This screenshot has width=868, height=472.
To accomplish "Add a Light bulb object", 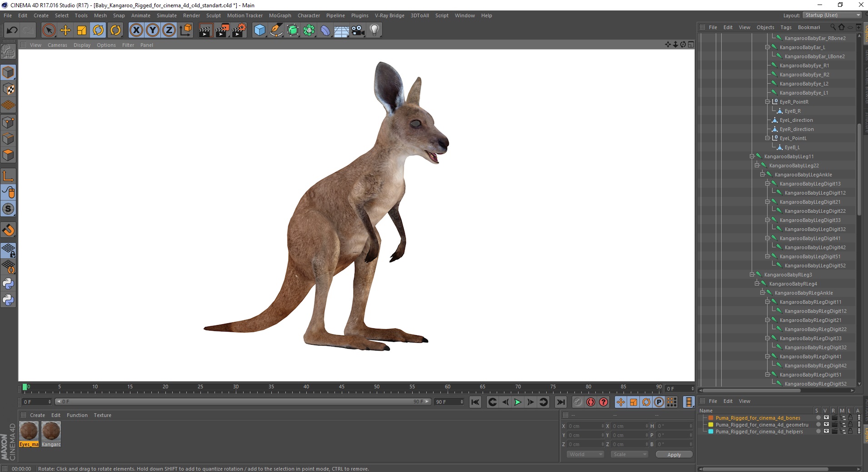I will point(374,30).
